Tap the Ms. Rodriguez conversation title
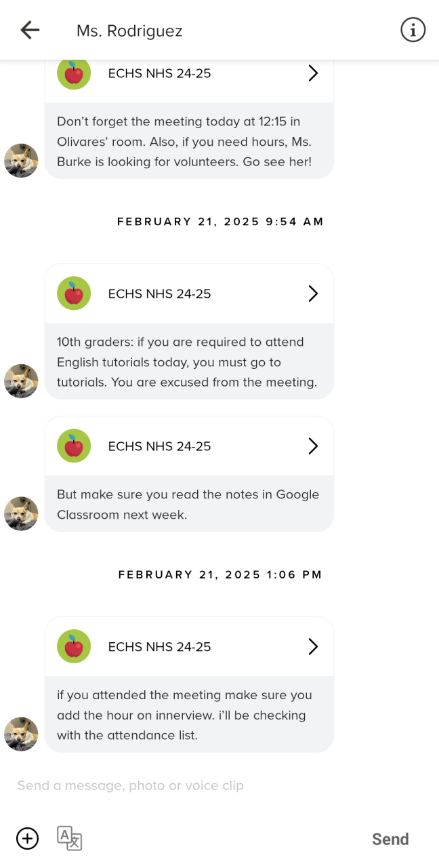The image size is (439, 868). (x=129, y=31)
